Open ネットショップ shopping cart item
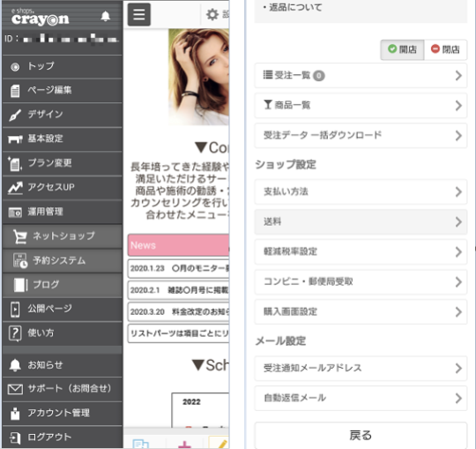Screen dimensions: 476x449 click(63, 236)
